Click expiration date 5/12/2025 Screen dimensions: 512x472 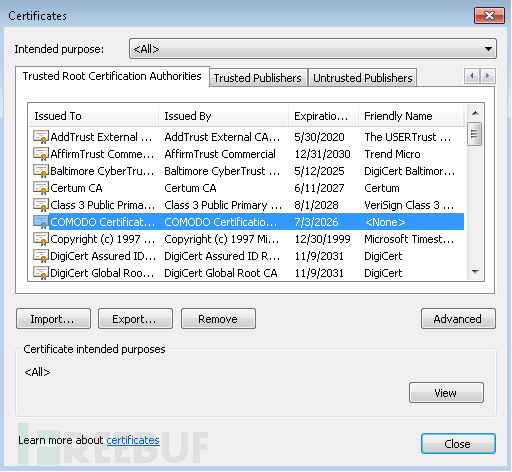pos(319,171)
